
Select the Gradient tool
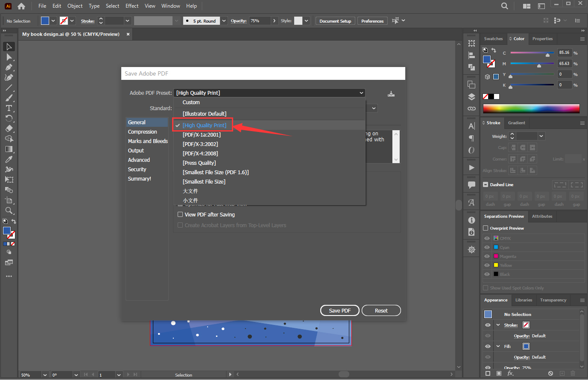9,149
